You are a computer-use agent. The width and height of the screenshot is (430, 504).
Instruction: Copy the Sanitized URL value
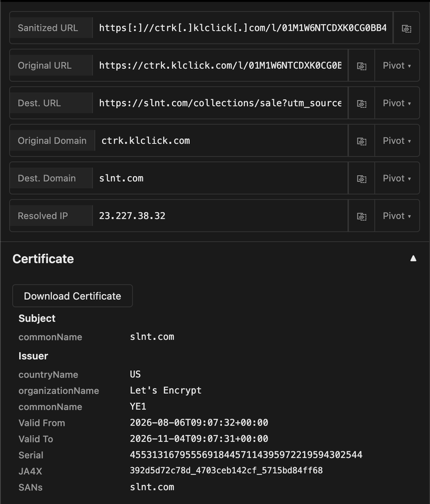[x=406, y=29]
